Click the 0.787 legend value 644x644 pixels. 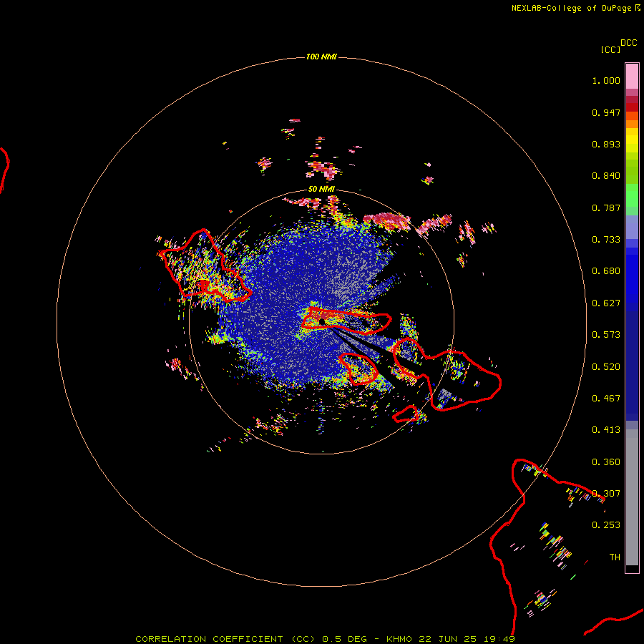(606, 208)
